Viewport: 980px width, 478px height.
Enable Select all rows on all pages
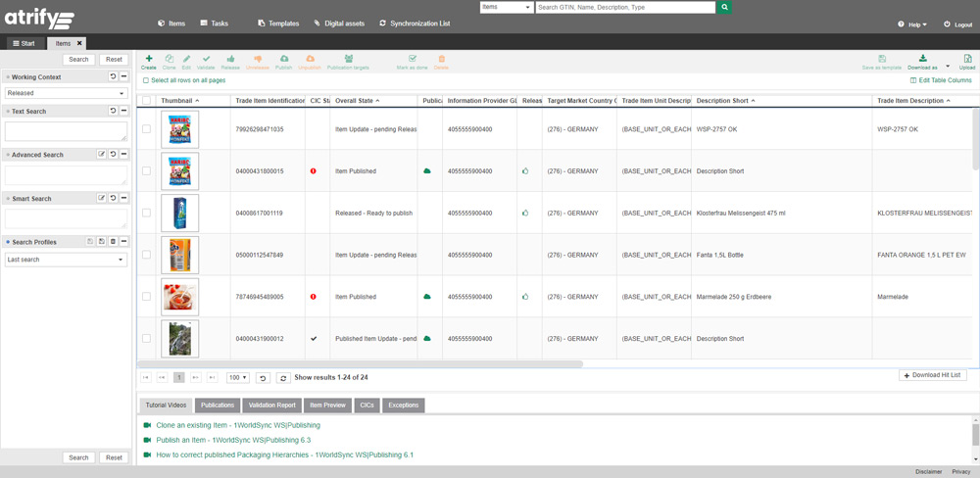pyautogui.click(x=147, y=80)
